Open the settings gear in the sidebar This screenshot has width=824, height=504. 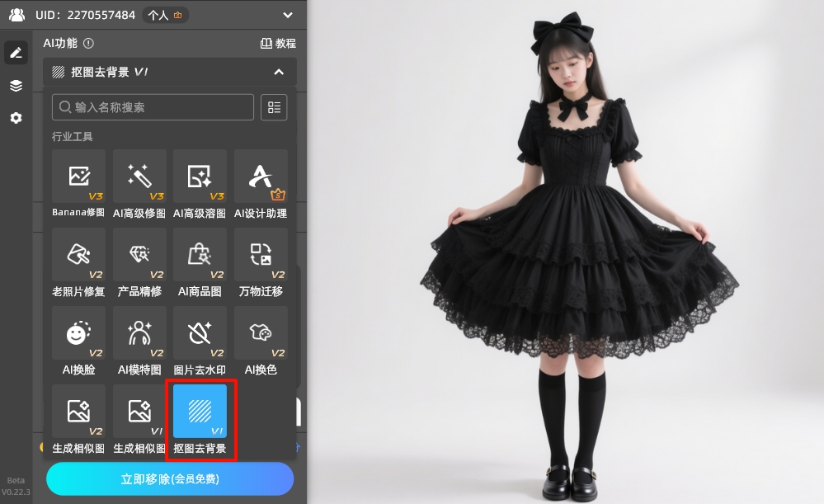pyautogui.click(x=16, y=118)
